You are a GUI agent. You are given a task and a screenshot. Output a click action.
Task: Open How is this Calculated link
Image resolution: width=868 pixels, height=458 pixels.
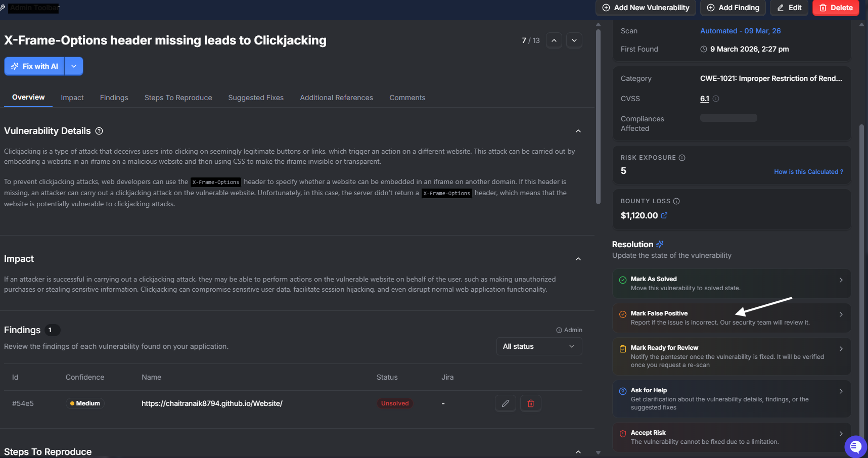click(x=808, y=172)
